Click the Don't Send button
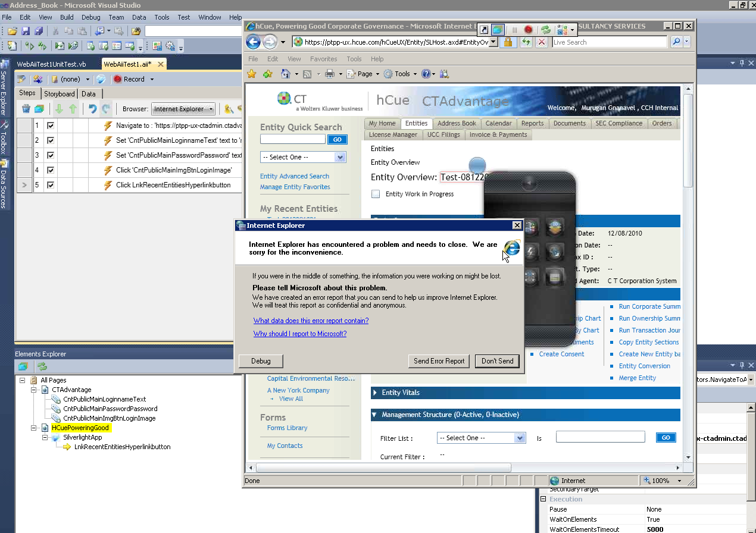Viewport: 756px width, 533px height. [497, 361]
